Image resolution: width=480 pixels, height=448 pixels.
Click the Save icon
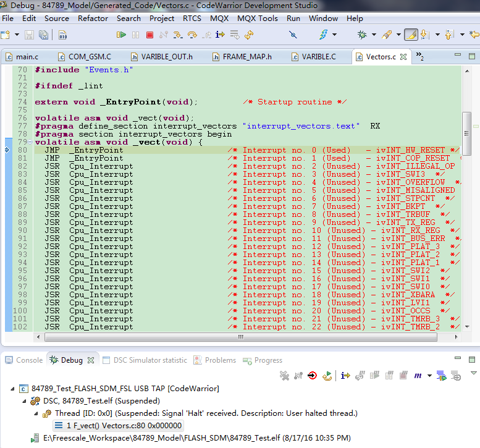click(30, 35)
